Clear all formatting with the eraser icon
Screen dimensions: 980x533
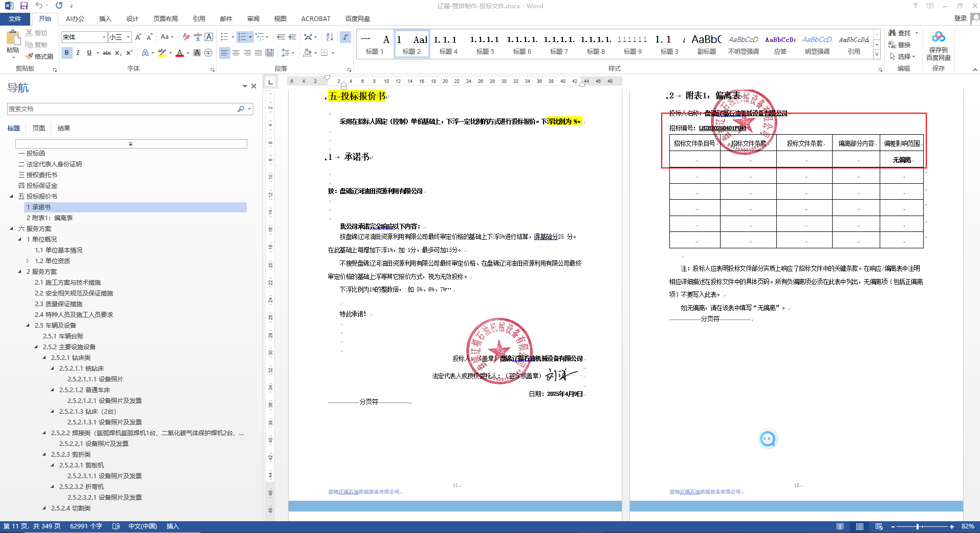186,37
